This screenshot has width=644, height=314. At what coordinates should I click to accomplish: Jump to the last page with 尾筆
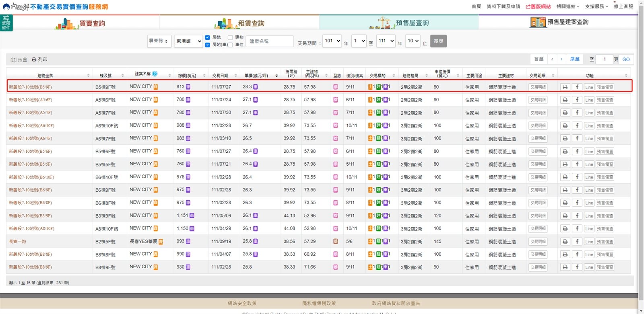[x=575, y=60]
